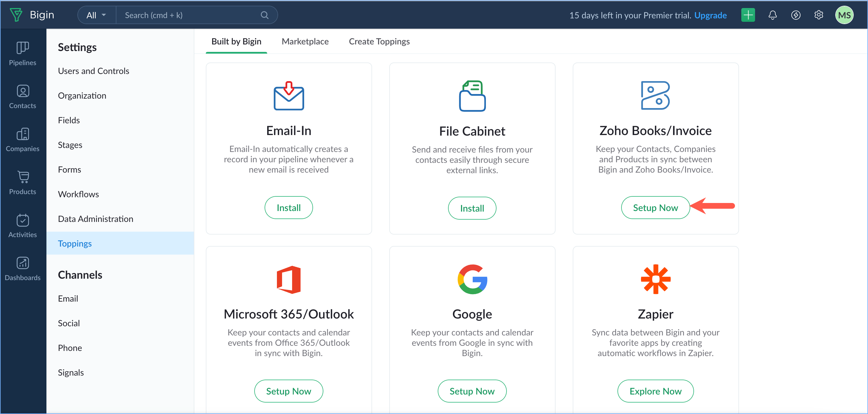Click the Settings heading

click(x=77, y=47)
